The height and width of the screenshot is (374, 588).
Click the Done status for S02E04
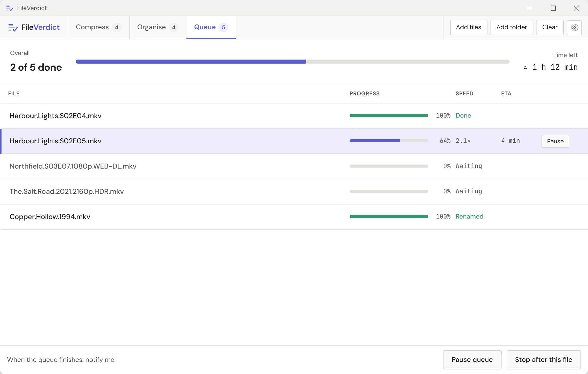[x=463, y=116]
